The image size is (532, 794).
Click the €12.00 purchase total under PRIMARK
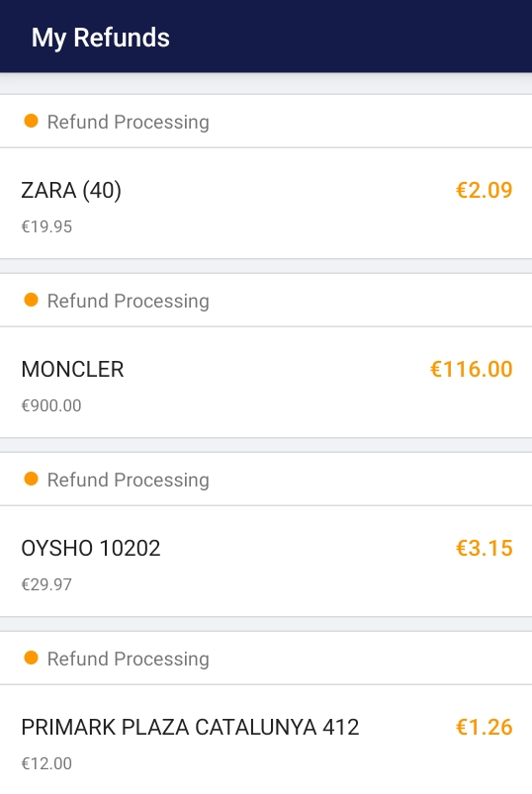tap(46, 763)
